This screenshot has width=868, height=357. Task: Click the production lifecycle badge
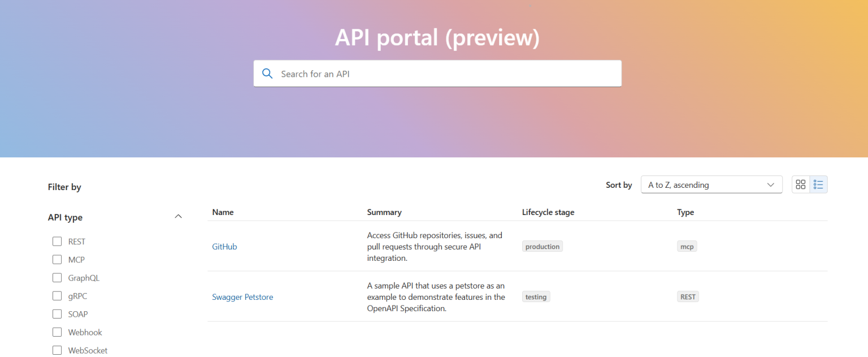(542, 246)
